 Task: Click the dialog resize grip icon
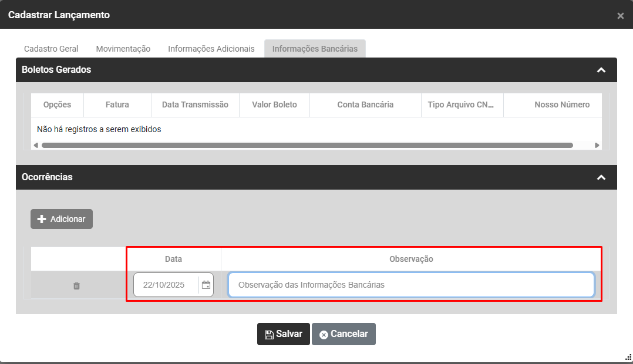(628, 357)
